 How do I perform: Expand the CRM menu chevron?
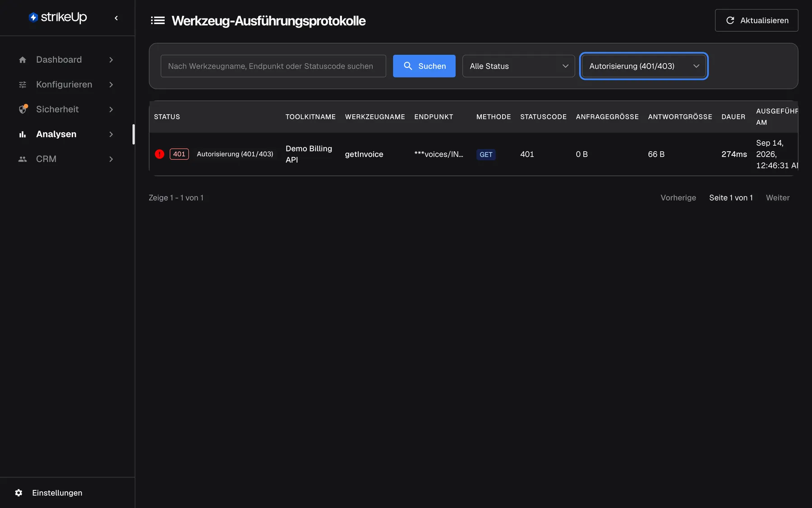coord(111,159)
